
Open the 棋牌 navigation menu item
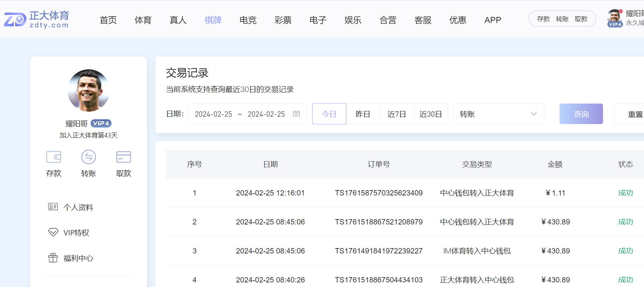click(213, 20)
